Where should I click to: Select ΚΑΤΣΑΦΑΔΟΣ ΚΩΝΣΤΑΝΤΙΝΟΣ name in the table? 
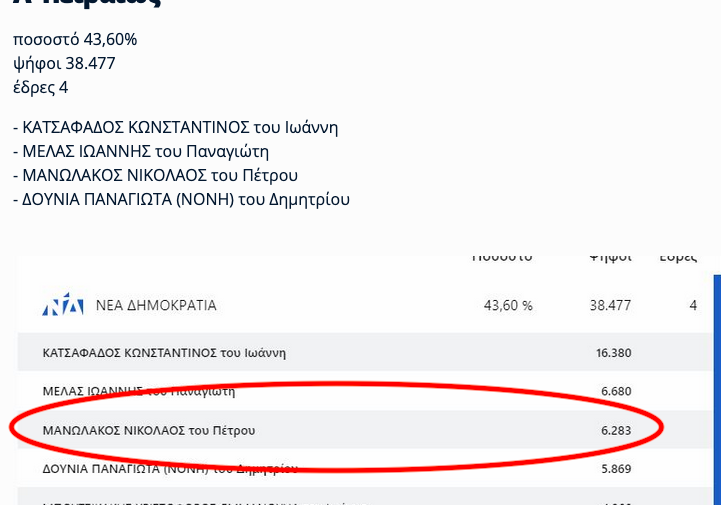tap(165, 353)
